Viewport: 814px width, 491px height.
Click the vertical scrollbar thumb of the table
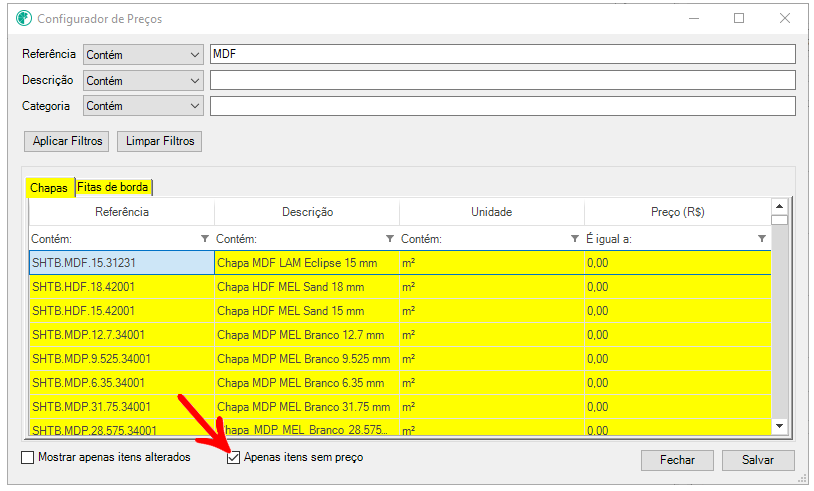click(x=779, y=220)
